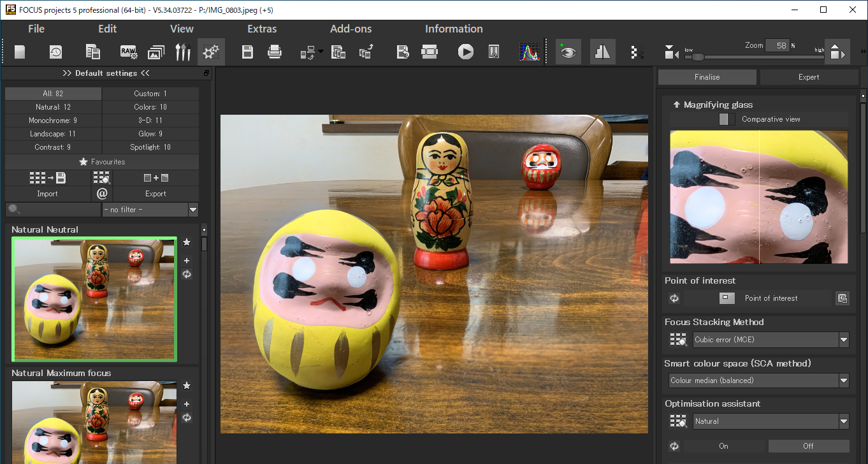Select the Landscape: 11 preset category
Image resolution: width=868 pixels, height=464 pixels.
click(53, 134)
